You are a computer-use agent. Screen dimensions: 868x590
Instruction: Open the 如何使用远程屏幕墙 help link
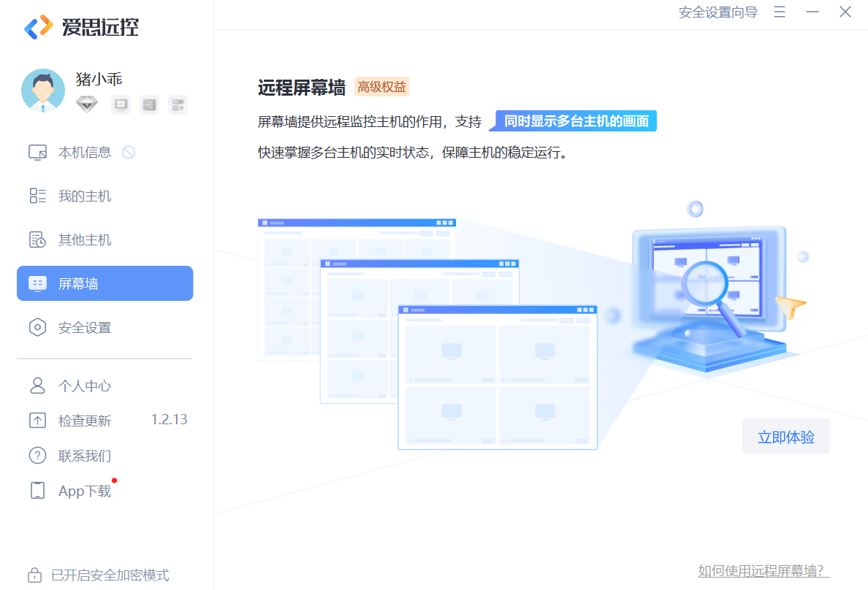(x=764, y=570)
